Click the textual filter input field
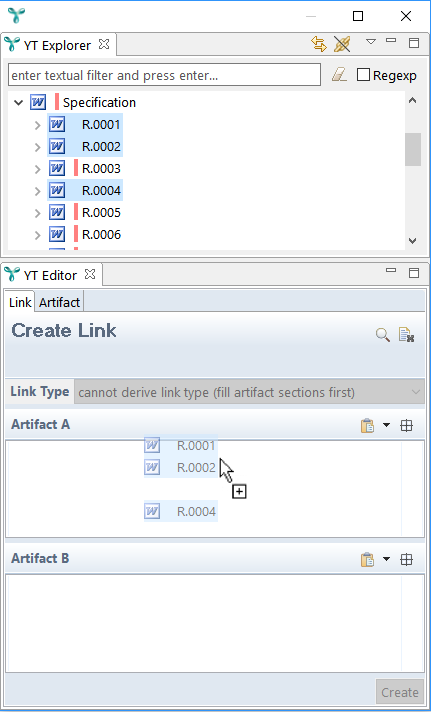The image size is (431, 712). click(x=164, y=75)
